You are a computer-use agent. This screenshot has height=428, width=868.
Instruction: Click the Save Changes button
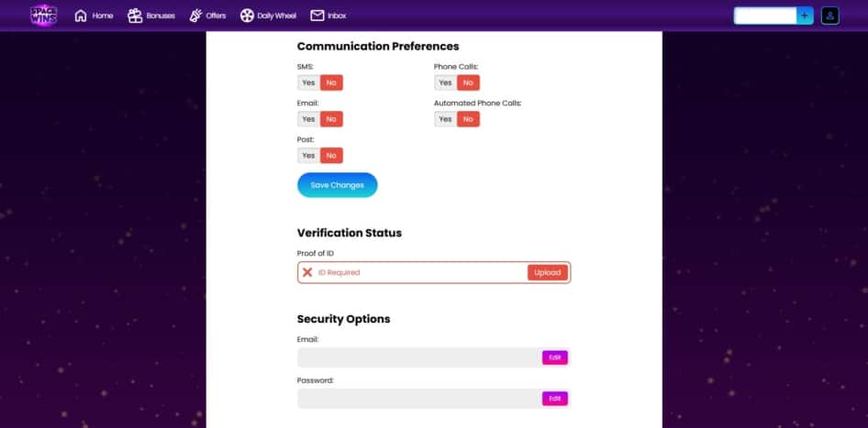pyautogui.click(x=337, y=185)
